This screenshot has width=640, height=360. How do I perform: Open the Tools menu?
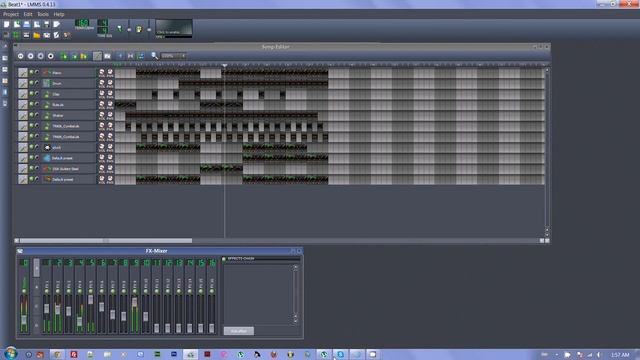coord(43,14)
